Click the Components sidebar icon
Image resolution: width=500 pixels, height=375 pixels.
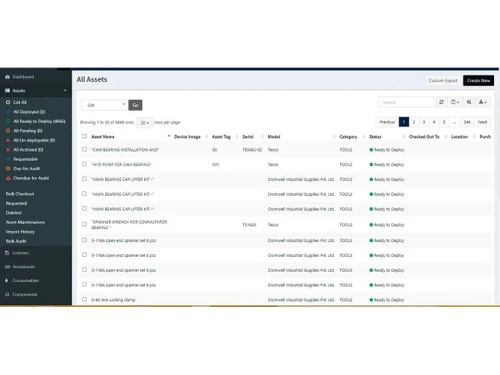[x=7, y=294]
